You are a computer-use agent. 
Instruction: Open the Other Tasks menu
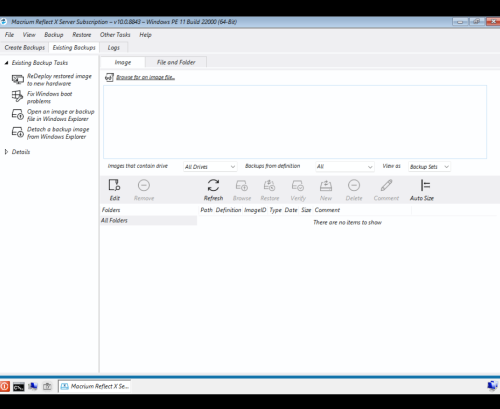[x=115, y=35]
